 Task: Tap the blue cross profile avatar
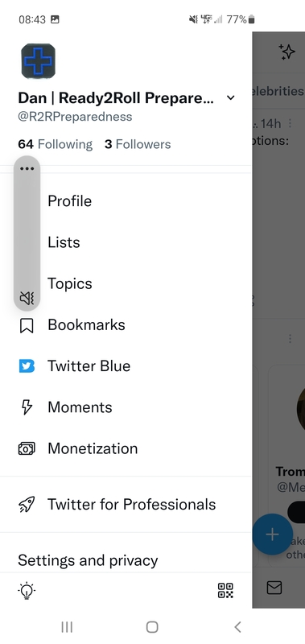pos(38,61)
